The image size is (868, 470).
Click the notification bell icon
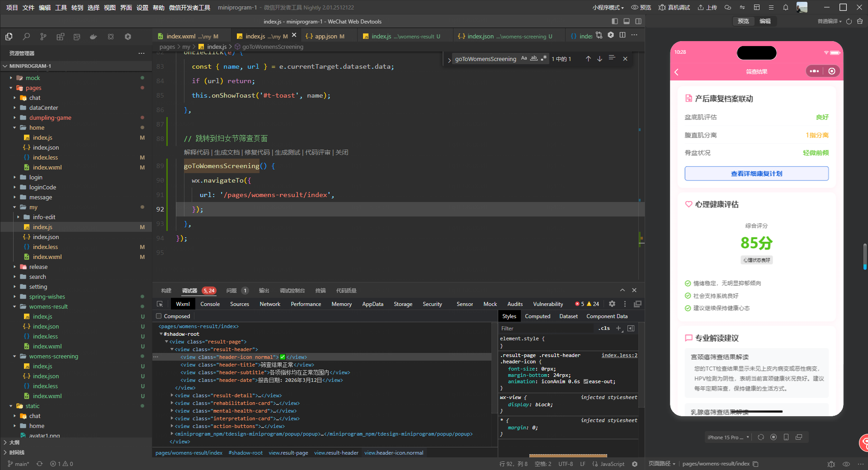786,7
